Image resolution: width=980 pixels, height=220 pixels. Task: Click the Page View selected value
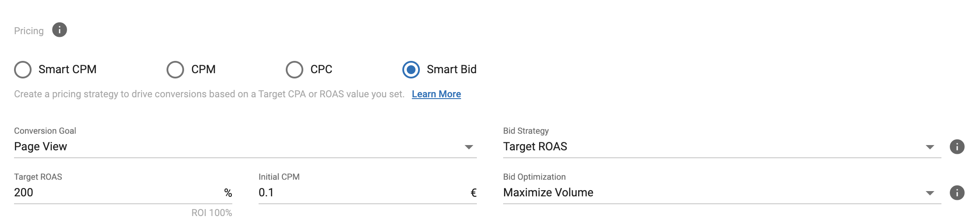pos(41,147)
